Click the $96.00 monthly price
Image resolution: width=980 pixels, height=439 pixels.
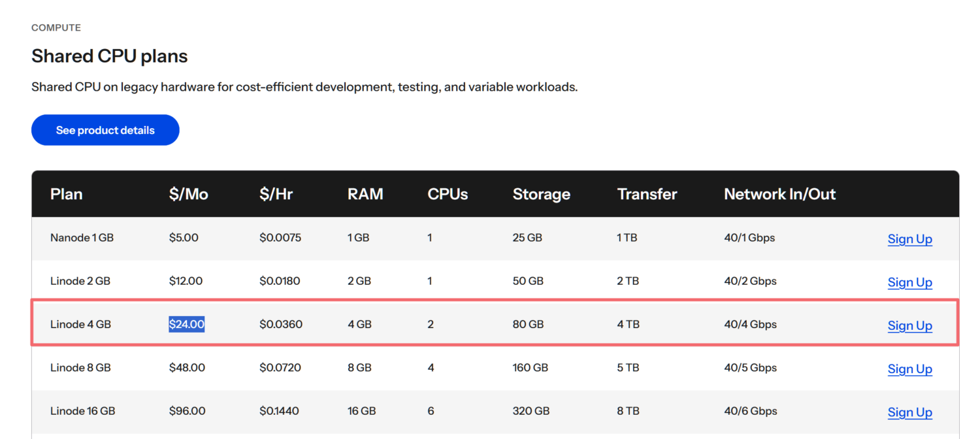[187, 411]
